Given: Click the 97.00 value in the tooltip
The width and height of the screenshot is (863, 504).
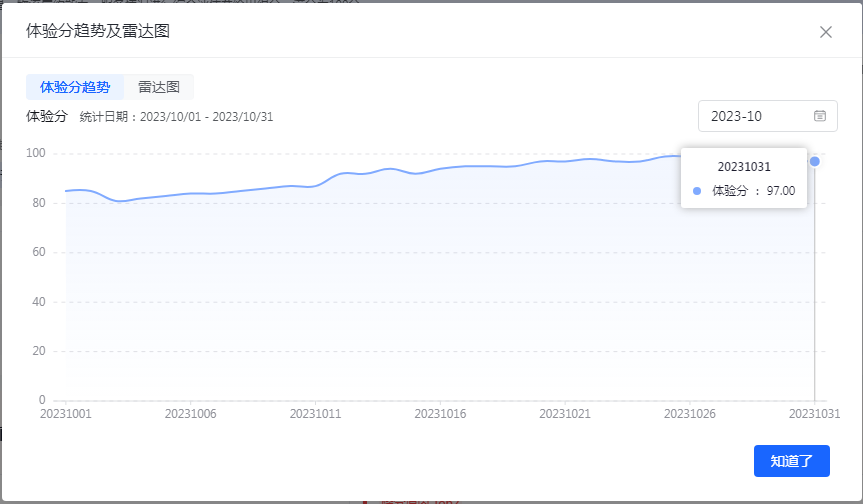Looking at the screenshot, I should [x=780, y=191].
